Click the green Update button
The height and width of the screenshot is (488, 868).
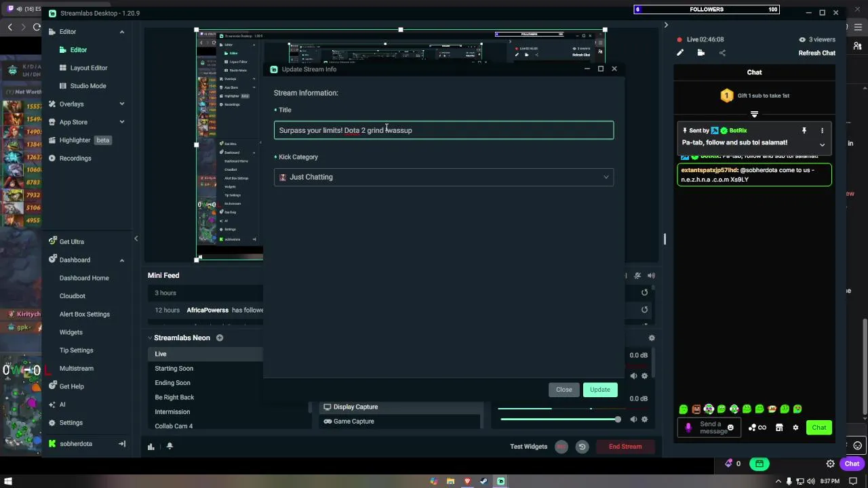(x=599, y=390)
